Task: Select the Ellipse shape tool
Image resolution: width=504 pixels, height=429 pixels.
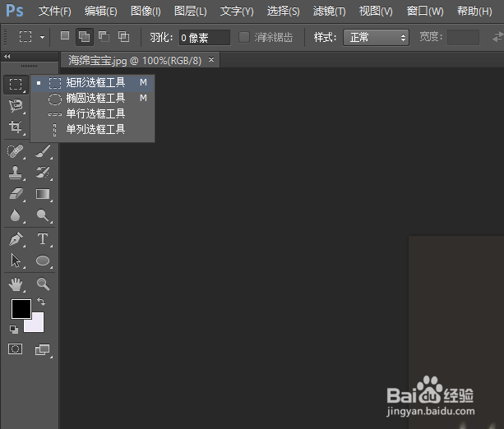Action: point(43,261)
